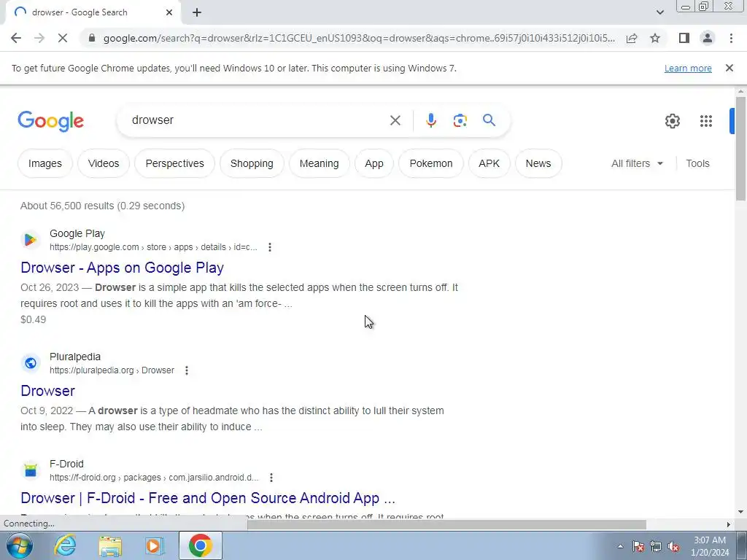Click the address bar URL
747x560 pixels.
tap(359, 38)
